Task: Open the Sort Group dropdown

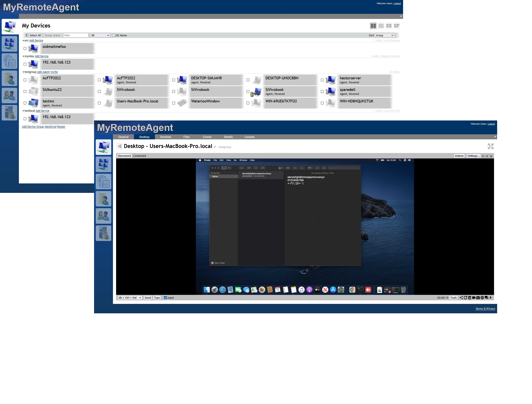Action: pos(385,35)
